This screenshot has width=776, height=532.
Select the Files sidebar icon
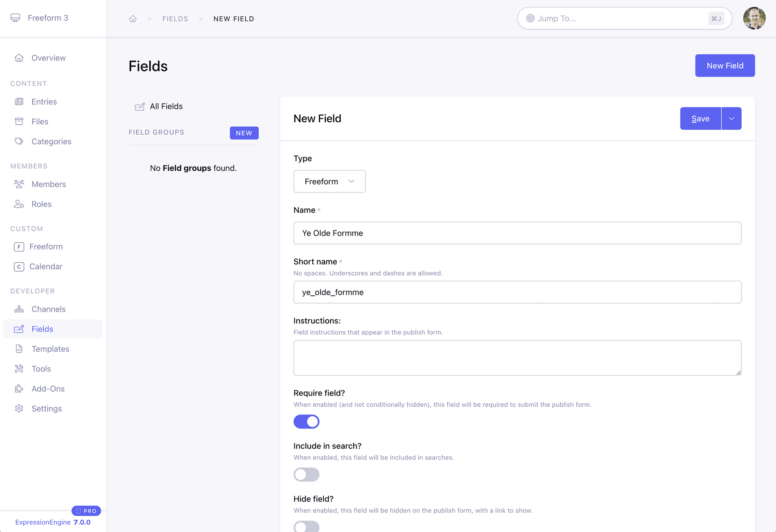click(x=19, y=121)
